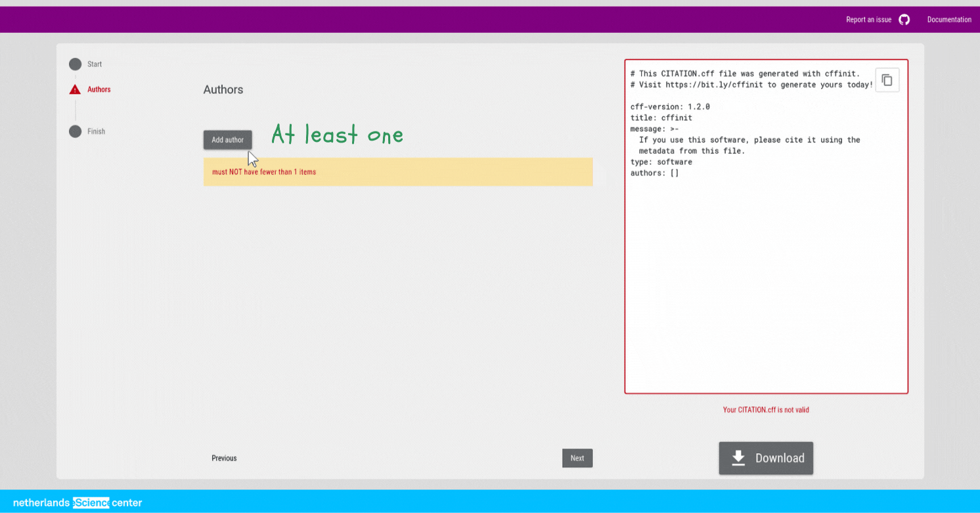This screenshot has height=513, width=980.
Task: Click the 'must NOT have fewer' error banner
Action: pyautogui.click(x=397, y=172)
